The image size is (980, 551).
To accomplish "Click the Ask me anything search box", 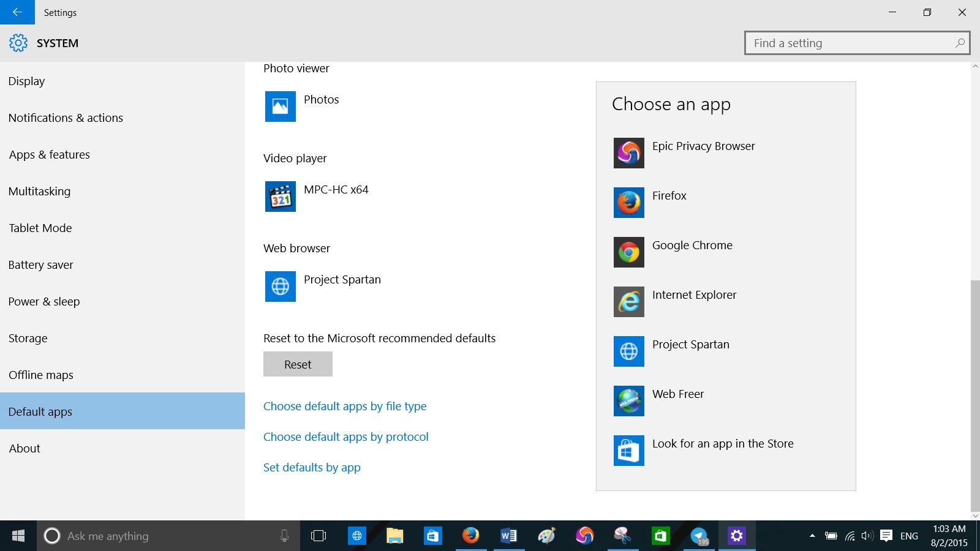I will (x=168, y=536).
